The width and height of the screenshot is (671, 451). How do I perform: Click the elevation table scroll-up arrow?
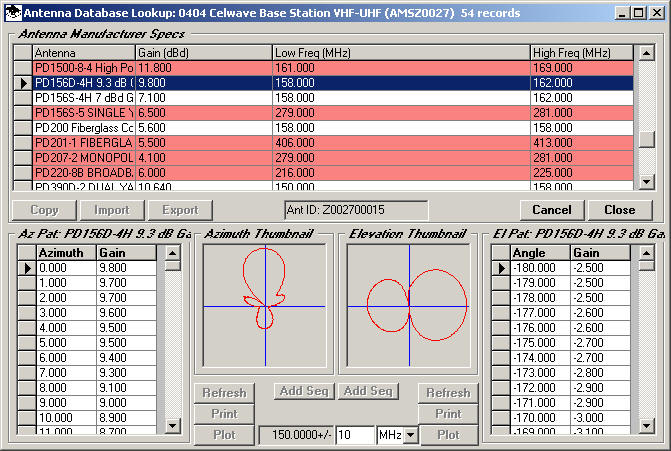pos(646,252)
